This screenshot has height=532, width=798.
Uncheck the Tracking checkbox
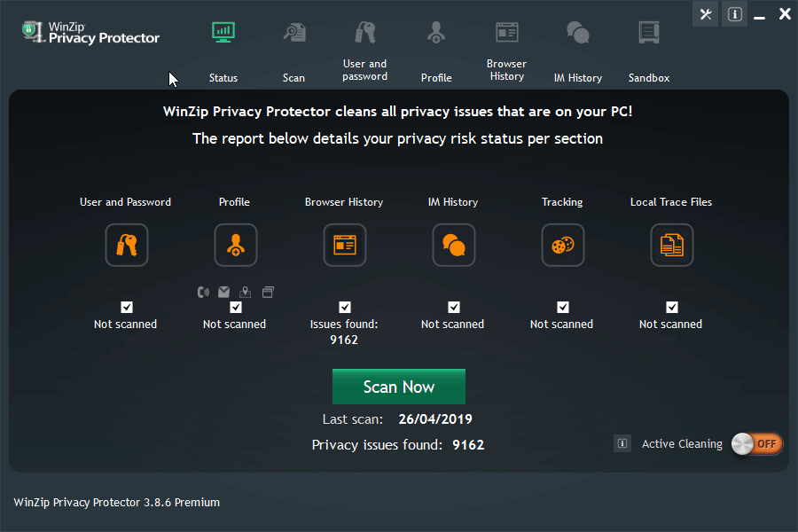(562, 307)
